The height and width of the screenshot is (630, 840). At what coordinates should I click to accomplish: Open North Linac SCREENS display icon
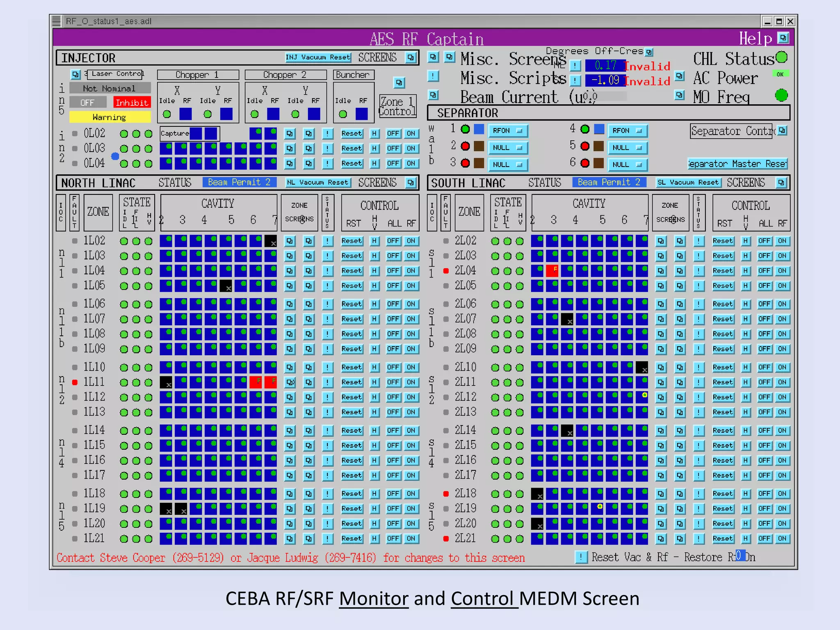(411, 183)
